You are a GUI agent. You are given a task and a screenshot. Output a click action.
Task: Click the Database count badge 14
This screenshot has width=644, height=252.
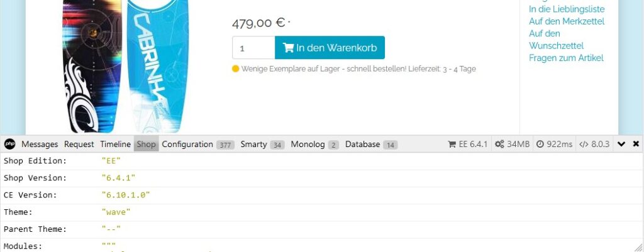390,145
